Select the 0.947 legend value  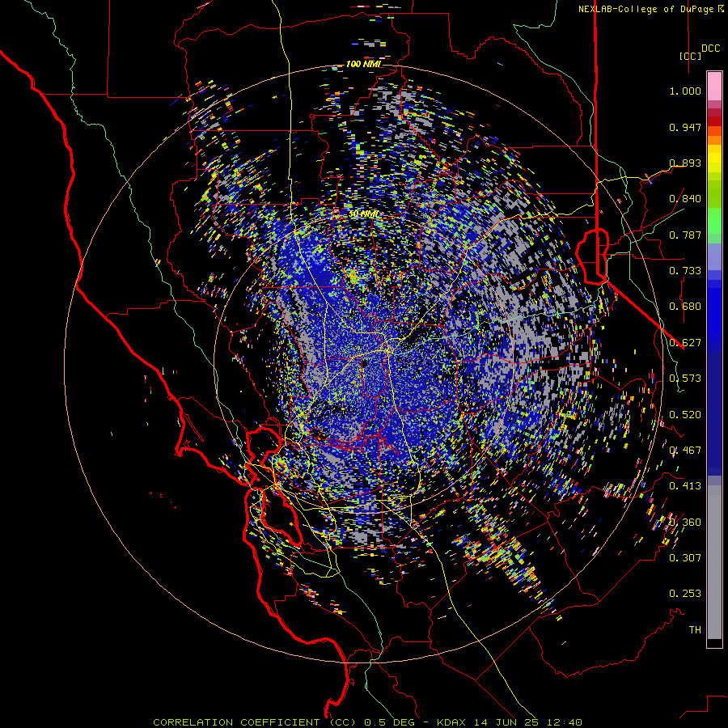pos(685,127)
